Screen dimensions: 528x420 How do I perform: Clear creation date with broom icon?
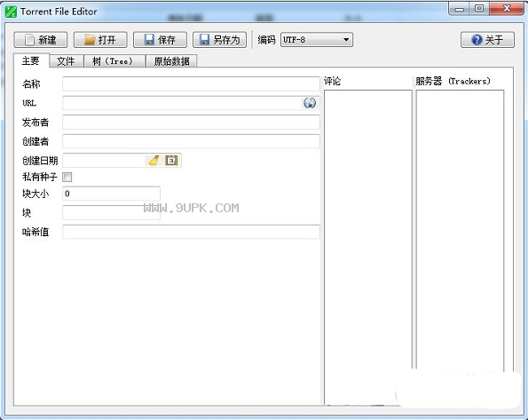(154, 161)
